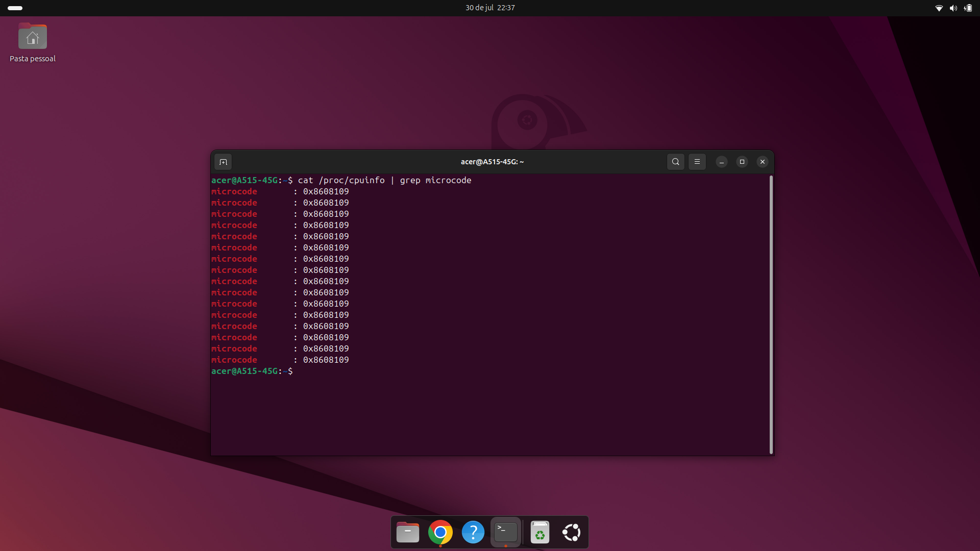The width and height of the screenshot is (980, 551).
Task: Click the empty prompt at the bottom
Action: (x=252, y=371)
